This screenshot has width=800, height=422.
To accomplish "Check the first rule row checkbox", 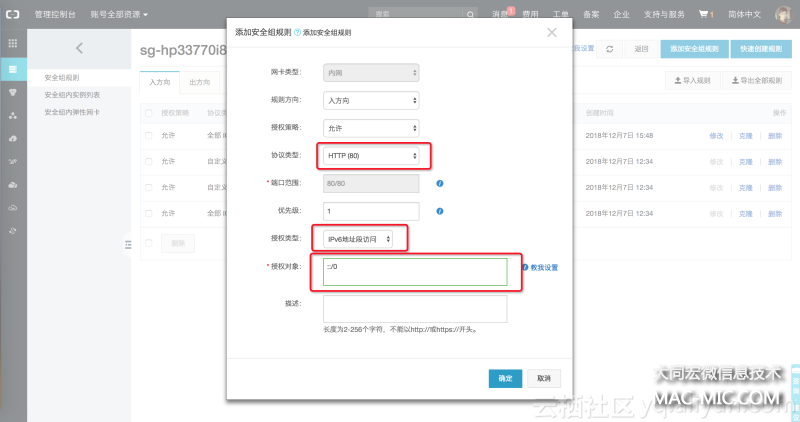I will click(149, 135).
